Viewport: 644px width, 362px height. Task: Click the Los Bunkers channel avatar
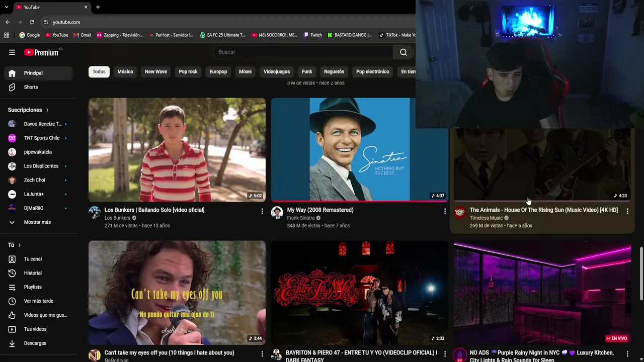coord(95,212)
